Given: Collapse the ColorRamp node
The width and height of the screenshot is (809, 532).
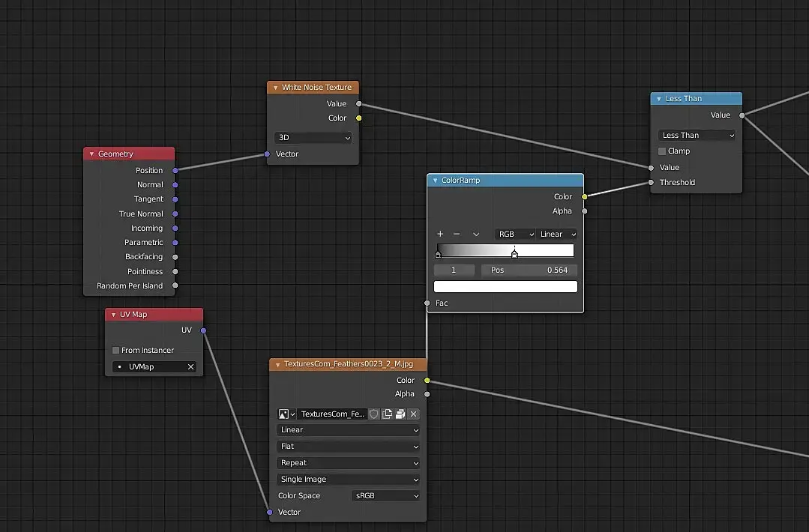Looking at the screenshot, I should [435, 181].
